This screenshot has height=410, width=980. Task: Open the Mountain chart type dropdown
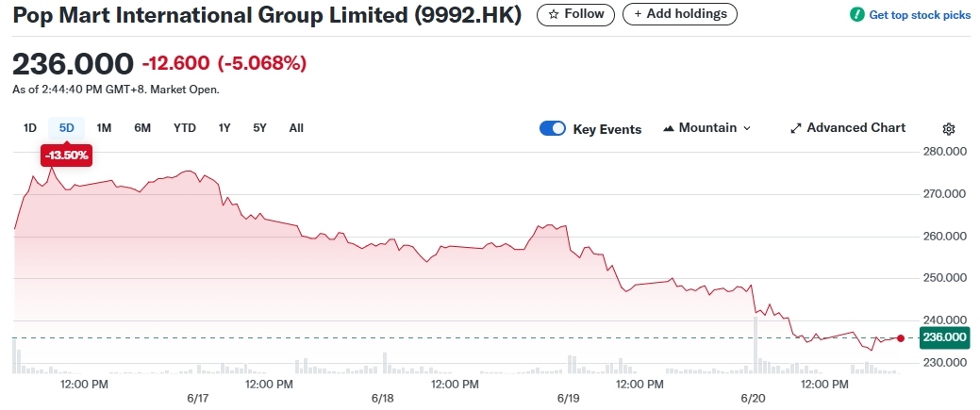(x=706, y=128)
